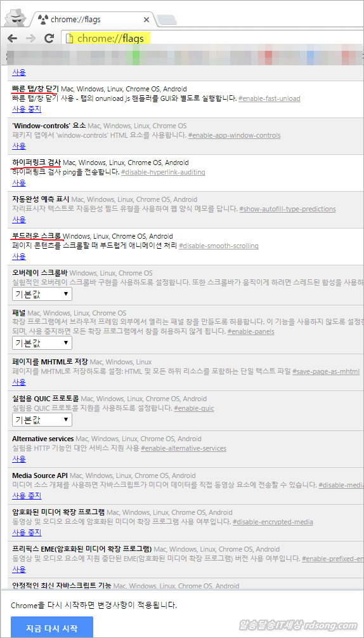Close the chrome://flags tab

(146, 19)
